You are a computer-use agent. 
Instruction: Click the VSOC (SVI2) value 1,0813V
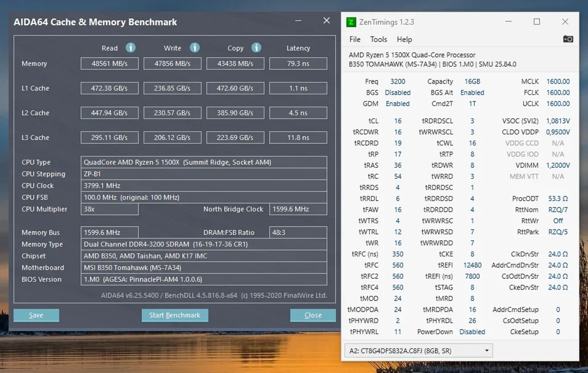click(x=558, y=121)
